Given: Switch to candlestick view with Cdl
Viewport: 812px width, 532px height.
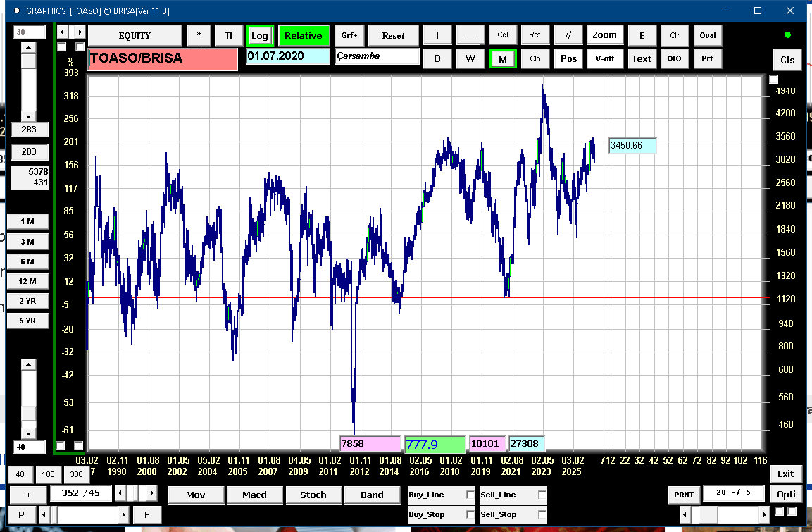Looking at the screenshot, I should pos(503,35).
